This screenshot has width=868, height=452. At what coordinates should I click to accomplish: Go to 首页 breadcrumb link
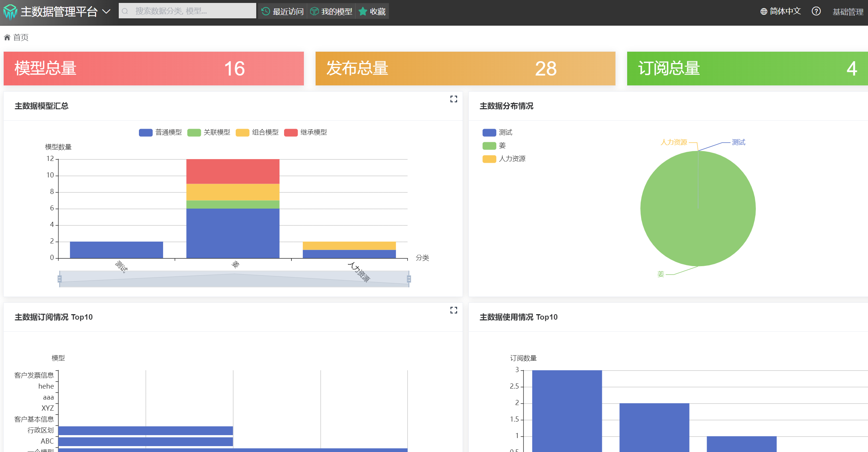[21, 37]
